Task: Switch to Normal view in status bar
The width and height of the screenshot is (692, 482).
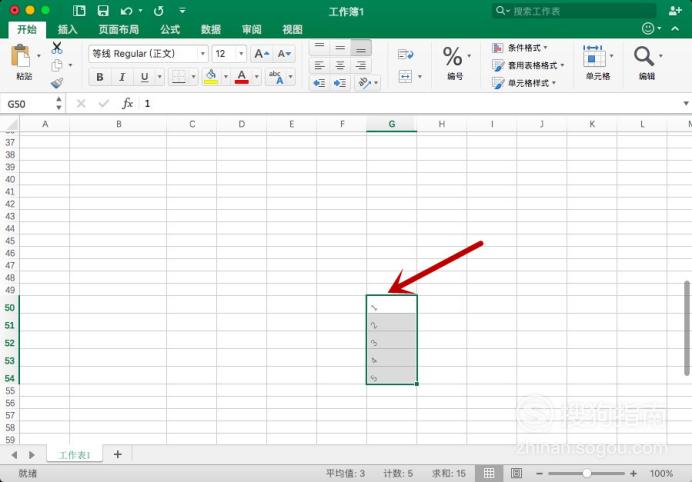Action: 489,473
